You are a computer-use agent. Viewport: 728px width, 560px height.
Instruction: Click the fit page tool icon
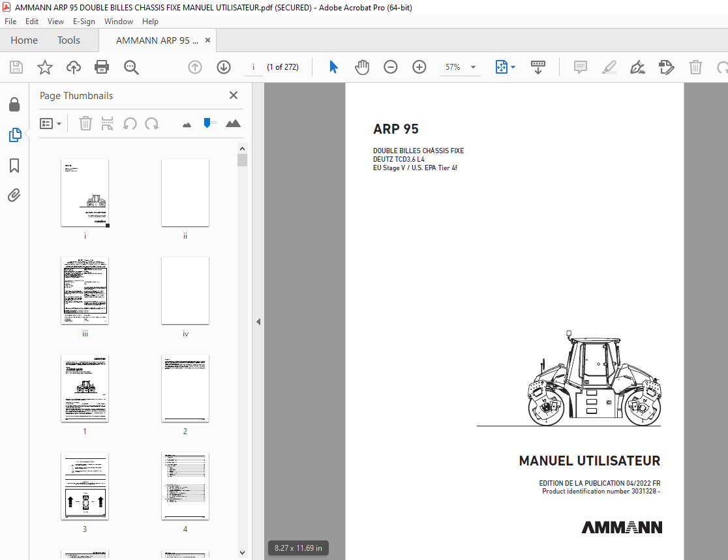point(502,67)
